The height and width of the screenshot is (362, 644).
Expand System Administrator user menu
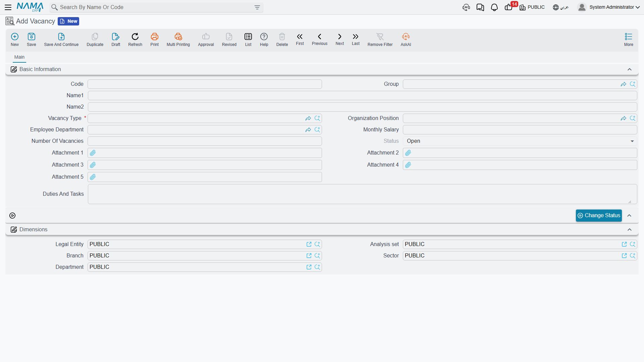point(608,7)
